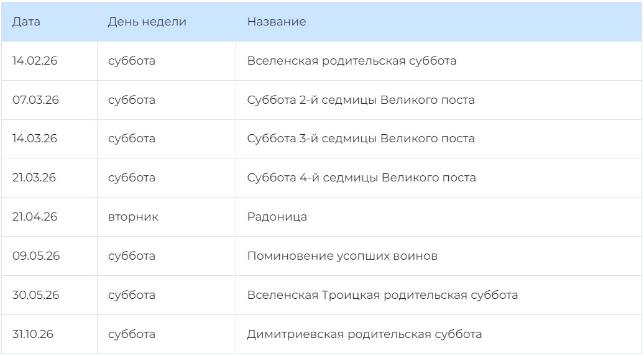Click the "Радоница" name cell
Image resolution: width=644 pixels, height=356 pixels.
[277, 217]
